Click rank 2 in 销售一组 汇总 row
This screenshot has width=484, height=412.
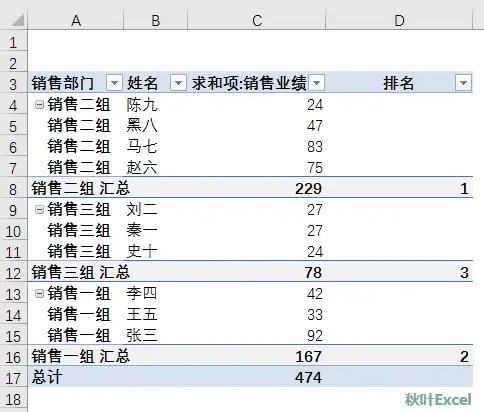coord(464,357)
